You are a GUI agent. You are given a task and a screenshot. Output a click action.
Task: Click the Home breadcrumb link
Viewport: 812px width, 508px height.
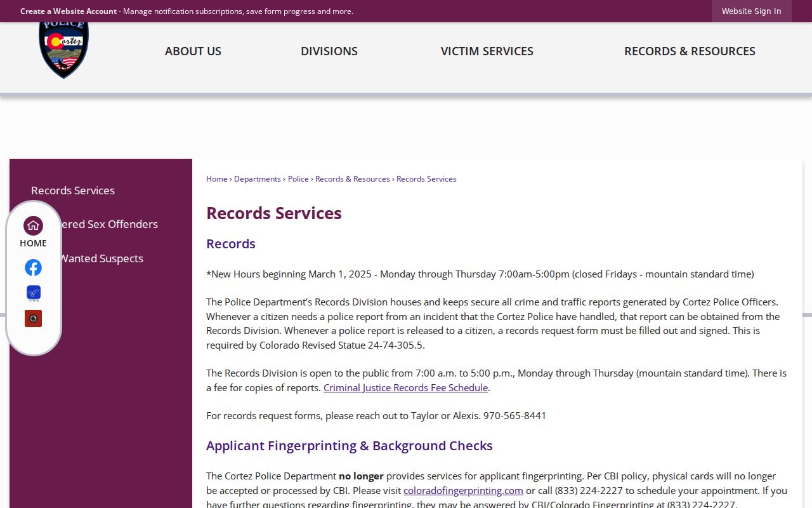(x=217, y=179)
